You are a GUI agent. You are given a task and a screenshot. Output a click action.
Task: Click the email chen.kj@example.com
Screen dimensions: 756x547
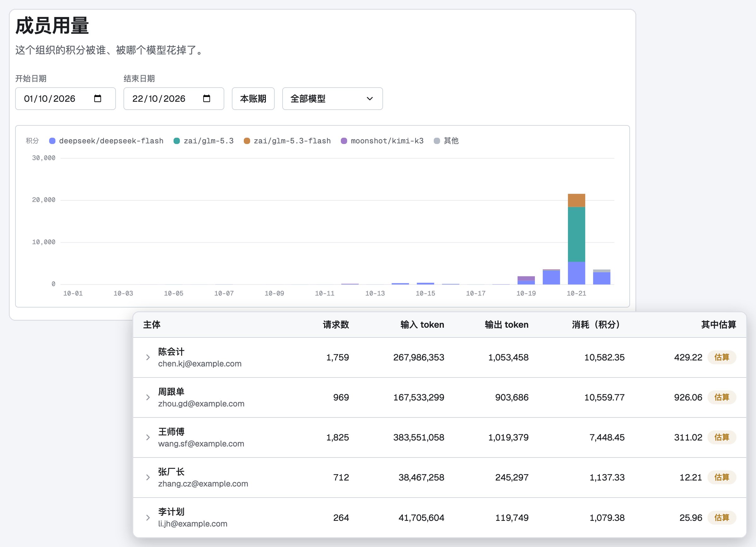coord(200,364)
